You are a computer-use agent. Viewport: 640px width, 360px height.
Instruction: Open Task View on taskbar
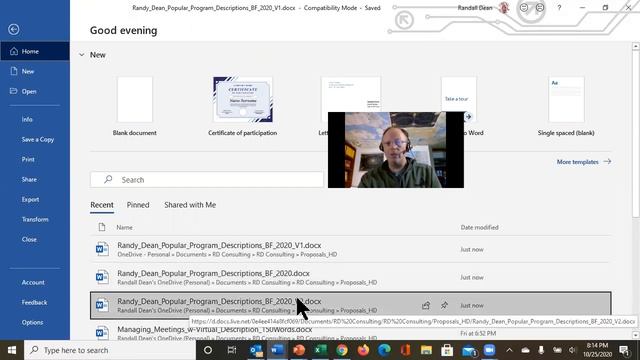232,350
